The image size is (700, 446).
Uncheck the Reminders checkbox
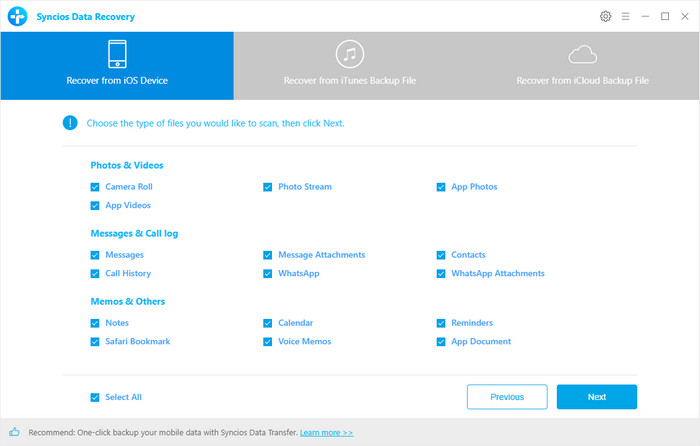pos(441,323)
